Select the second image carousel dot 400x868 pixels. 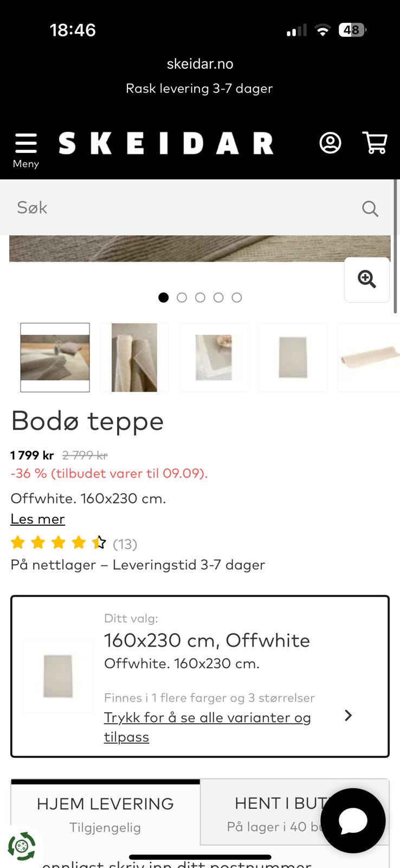182,297
